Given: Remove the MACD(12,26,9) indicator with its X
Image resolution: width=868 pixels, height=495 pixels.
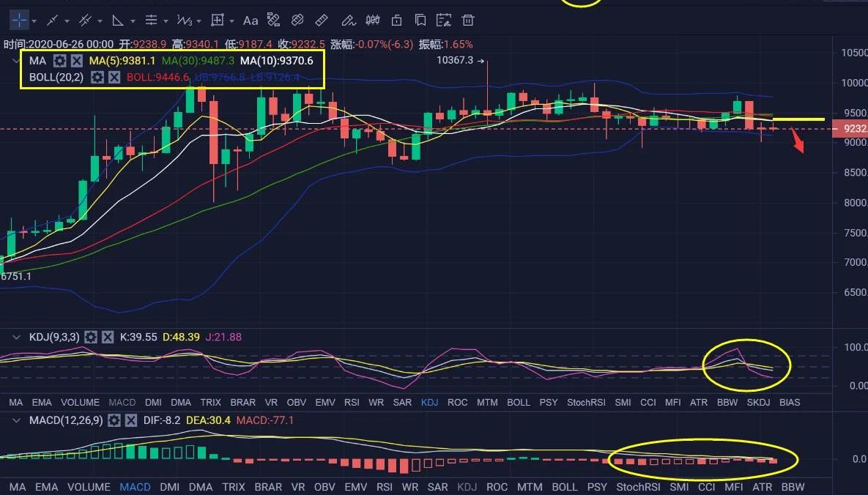Looking at the screenshot, I should (x=131, y=420).
